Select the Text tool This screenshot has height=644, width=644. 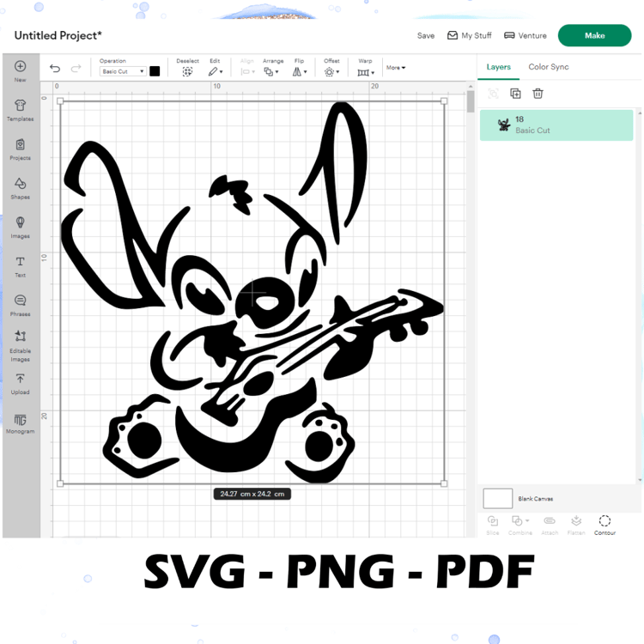(20, 266)
